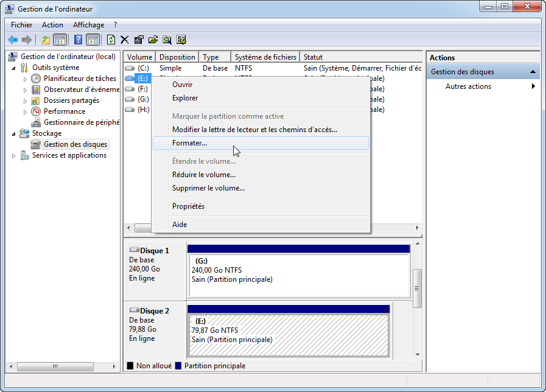
Task: Choose Aide in the context menu
Action: pos(261,225)
